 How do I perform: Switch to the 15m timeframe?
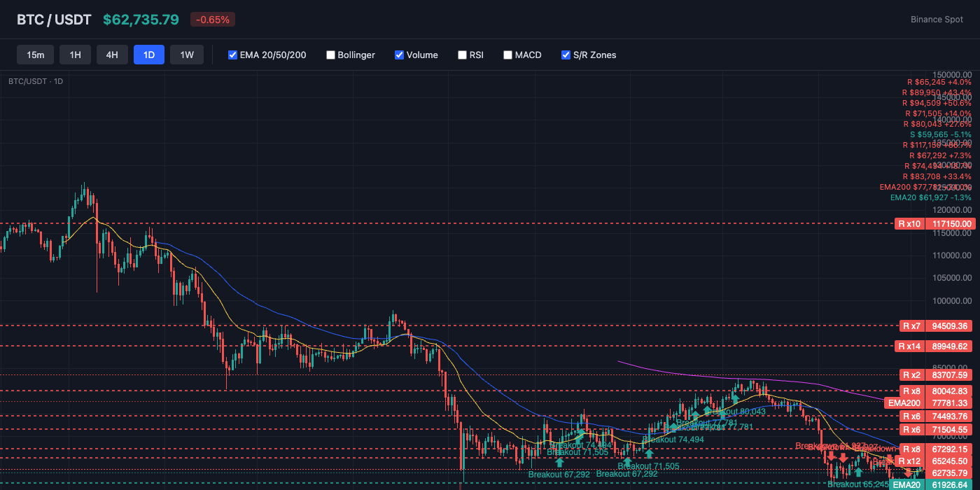coord(36,55)
